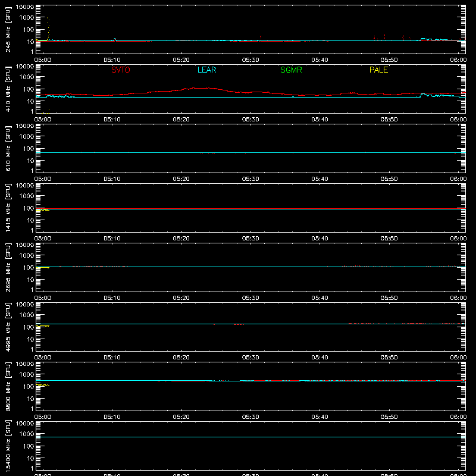Click the yellow PALE legend label
The height and width of the screenshot is (476, 476).
tap(378, 70)
